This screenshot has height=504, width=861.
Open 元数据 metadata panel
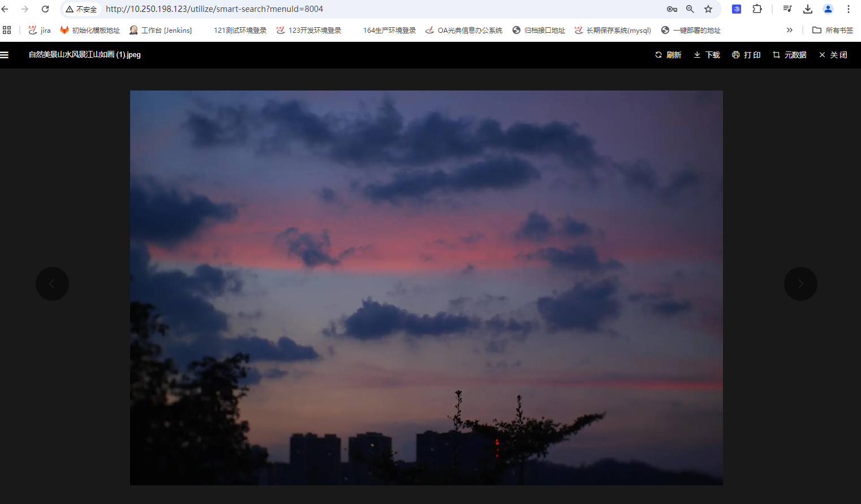[790, 55]
